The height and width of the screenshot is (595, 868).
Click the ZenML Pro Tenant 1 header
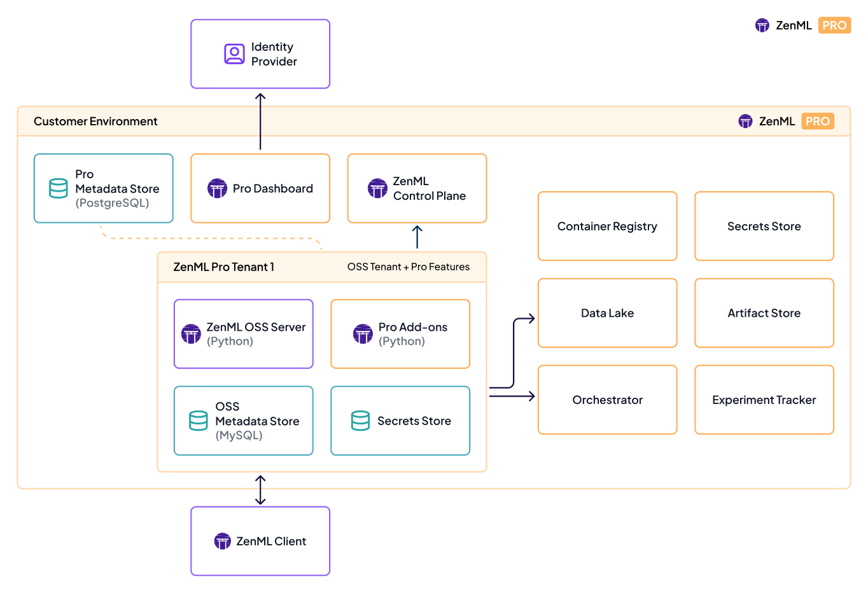click(223, 267)
